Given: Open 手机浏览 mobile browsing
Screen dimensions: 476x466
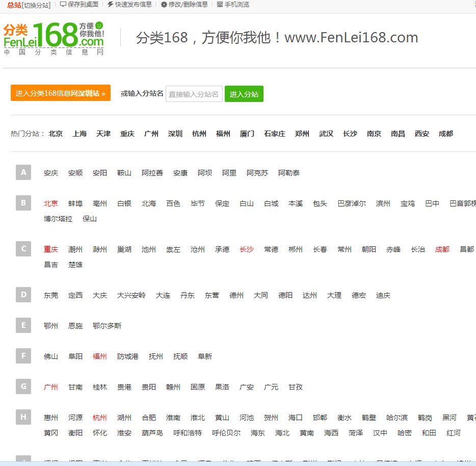Looking at the screenshot, I should [237, 5].
